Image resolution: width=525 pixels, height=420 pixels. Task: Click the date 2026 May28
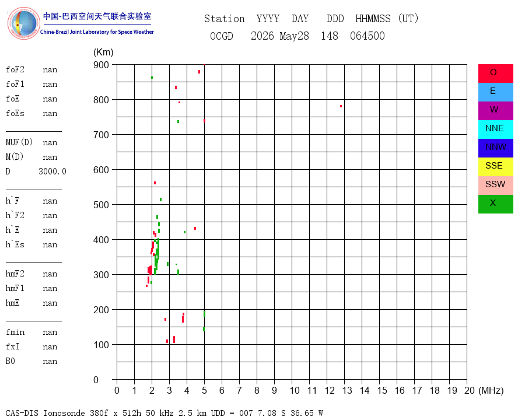point(280,36)
